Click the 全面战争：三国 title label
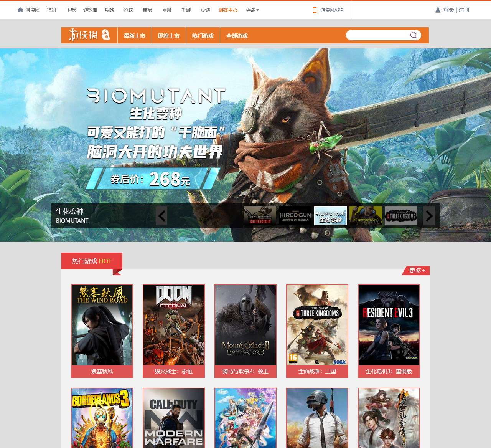 pyautogui.click(x=317, y=371)
